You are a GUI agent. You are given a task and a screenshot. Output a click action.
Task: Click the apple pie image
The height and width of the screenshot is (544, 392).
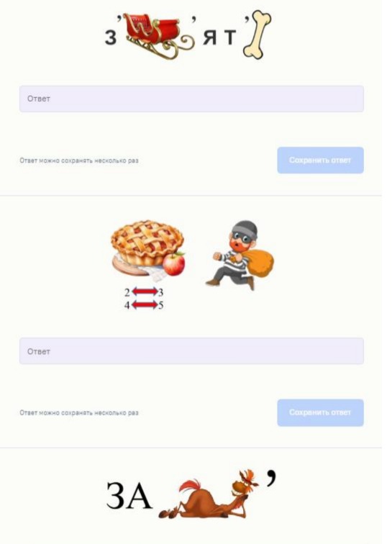[147, 247]
